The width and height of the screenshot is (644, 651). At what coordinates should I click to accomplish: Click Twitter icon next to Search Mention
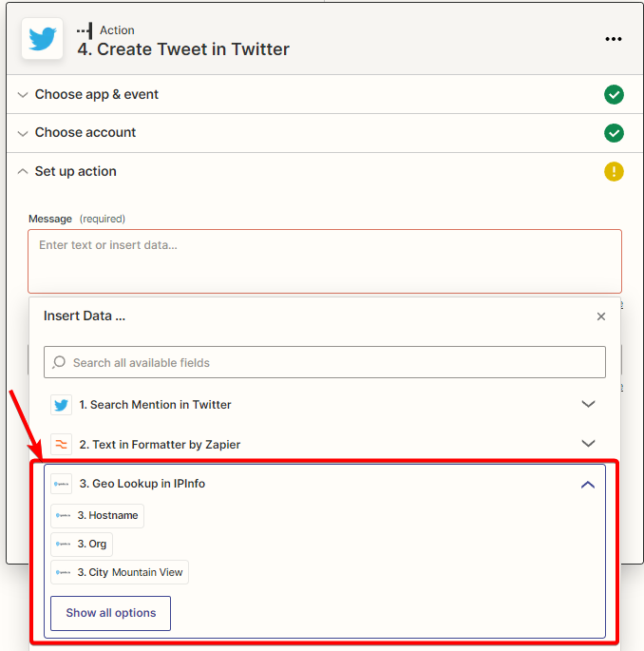[x=61, y=405]
